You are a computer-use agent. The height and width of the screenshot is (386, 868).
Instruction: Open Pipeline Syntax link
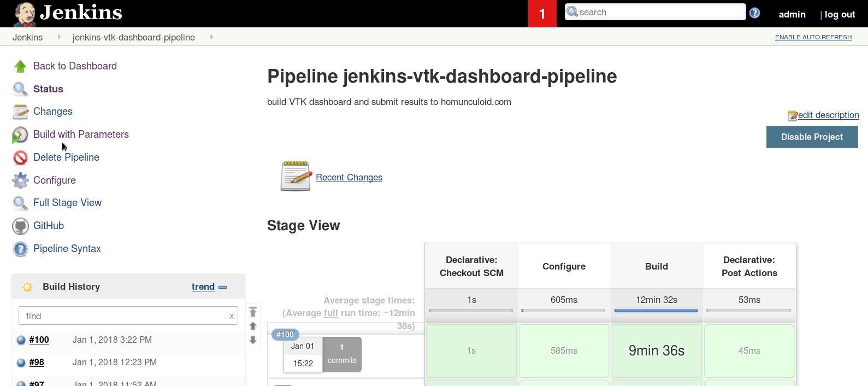(67, 249)
